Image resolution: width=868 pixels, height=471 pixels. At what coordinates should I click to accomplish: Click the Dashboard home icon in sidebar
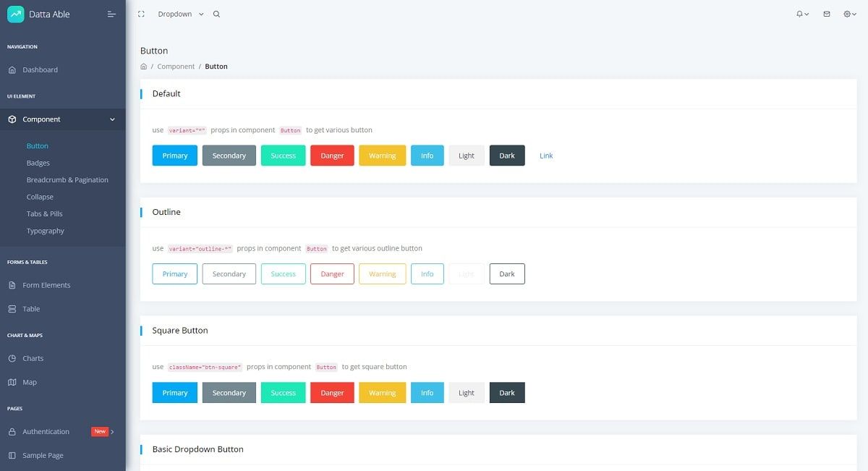13,69
